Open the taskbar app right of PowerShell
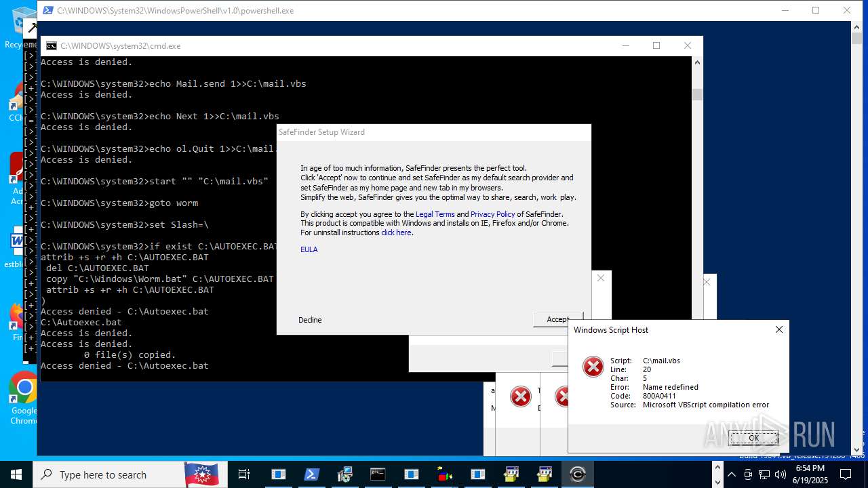 [x=344, y=474]
